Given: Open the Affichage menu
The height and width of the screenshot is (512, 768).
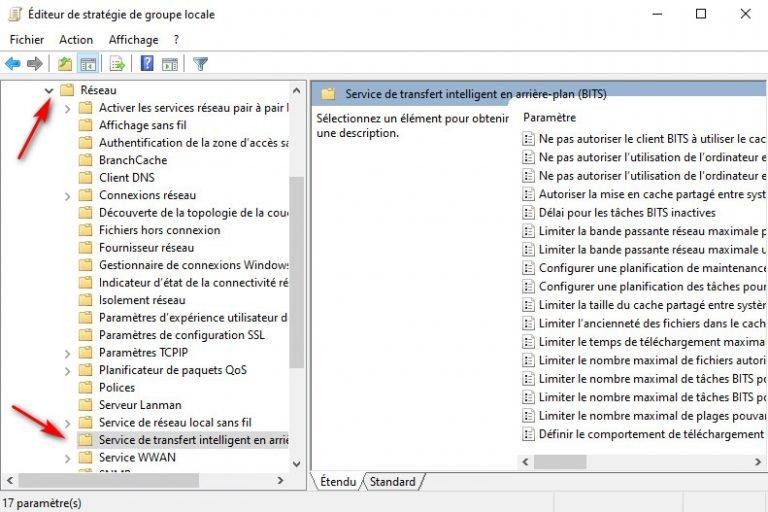Looking at the screenshot, I should tap(133, 40).
